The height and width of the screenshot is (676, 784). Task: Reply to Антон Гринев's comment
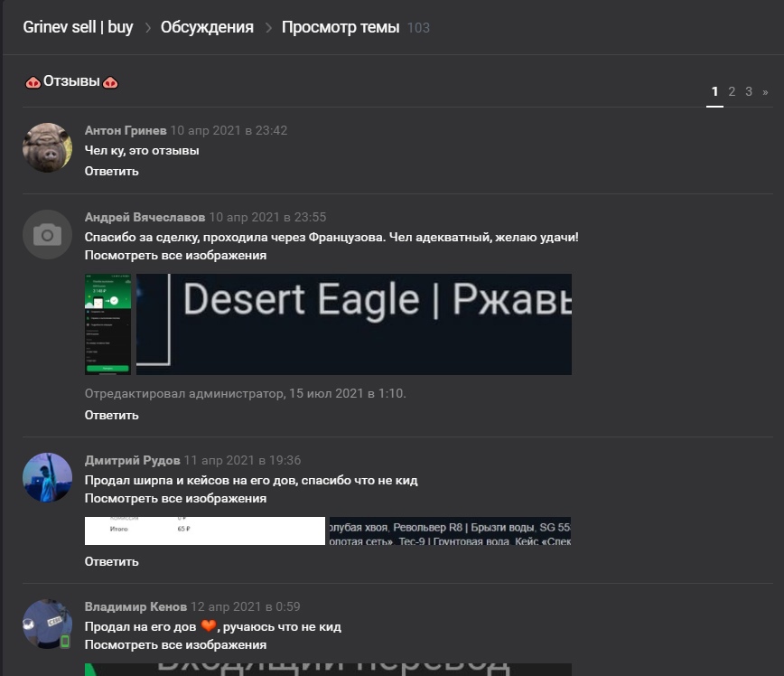click(111, 171)
